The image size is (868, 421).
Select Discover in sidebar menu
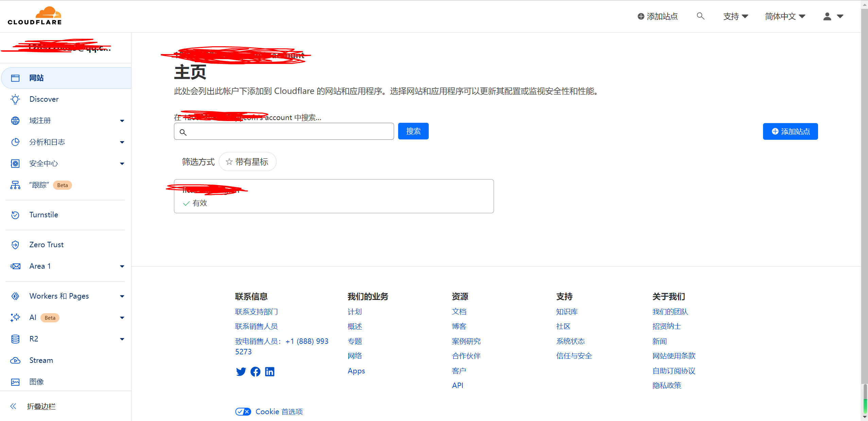coord(44,99)
